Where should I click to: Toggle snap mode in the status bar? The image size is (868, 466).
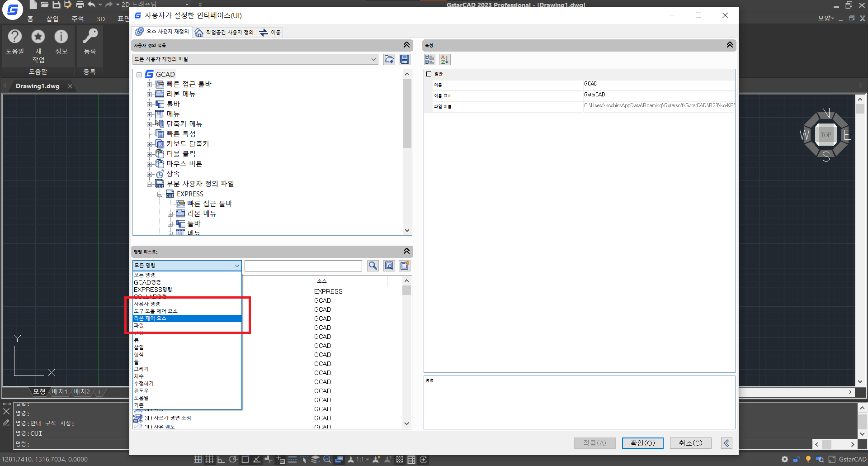(198, 459)
